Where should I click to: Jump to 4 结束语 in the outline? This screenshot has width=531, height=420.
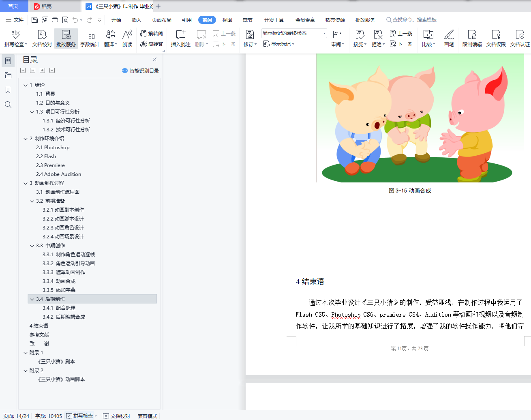[39, 326]
